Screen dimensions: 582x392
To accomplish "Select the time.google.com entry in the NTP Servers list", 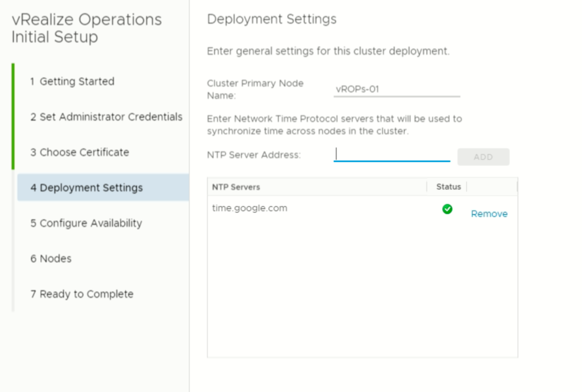I will [x=249, y=208].
